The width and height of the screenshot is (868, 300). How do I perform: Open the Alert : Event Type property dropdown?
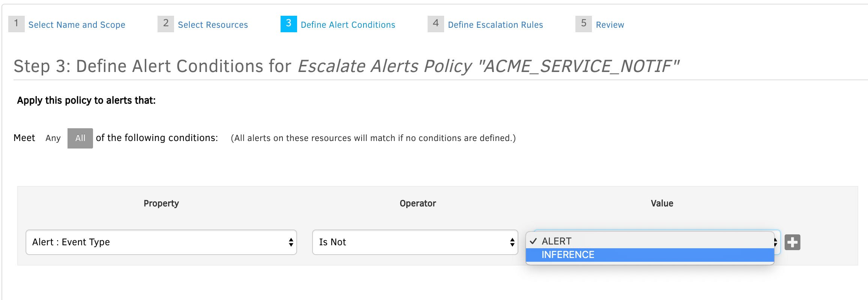161,242
